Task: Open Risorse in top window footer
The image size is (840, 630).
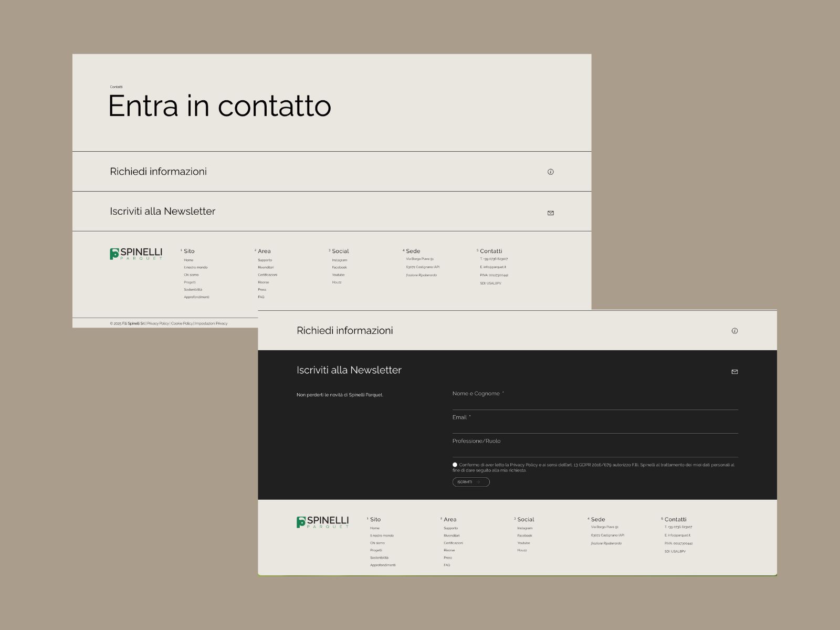Action: click(263, 282)
